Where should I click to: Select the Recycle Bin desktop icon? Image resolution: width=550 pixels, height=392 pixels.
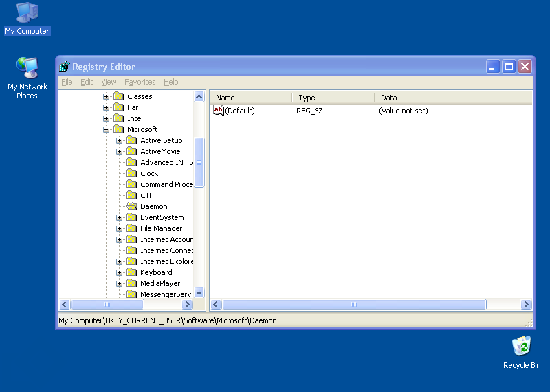(522, 352)
